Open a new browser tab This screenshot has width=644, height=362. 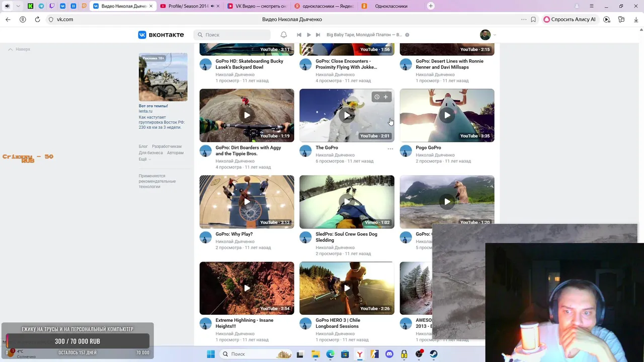point(431,6)
